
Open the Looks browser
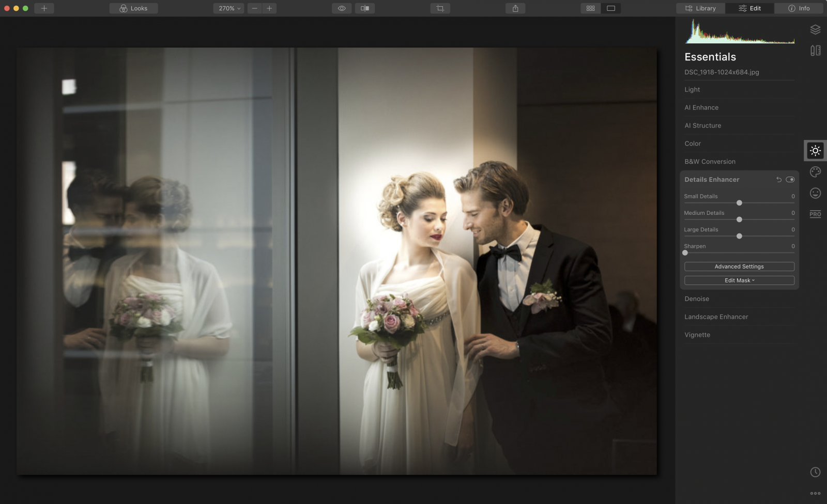(133, 8)
